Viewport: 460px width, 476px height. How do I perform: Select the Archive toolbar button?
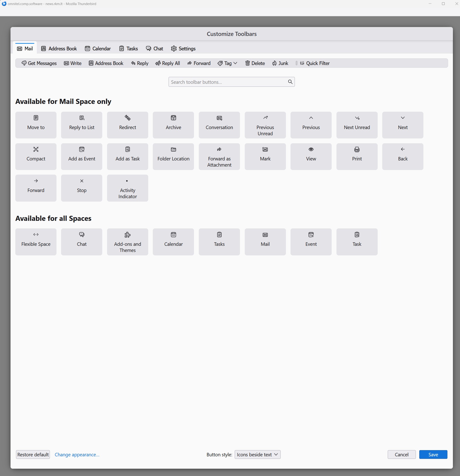pyautogui.click(x=173, y=125)
